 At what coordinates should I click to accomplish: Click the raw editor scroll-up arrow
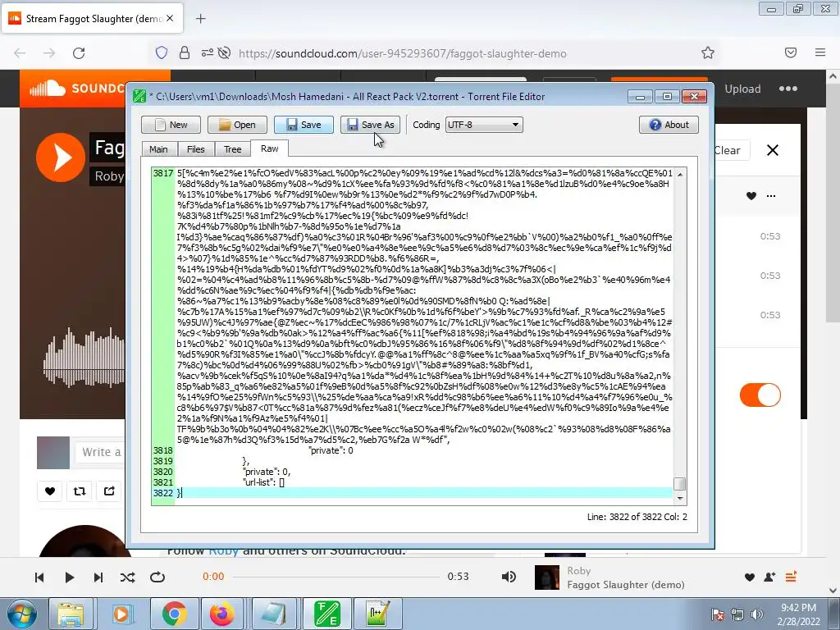click(680, 174)
